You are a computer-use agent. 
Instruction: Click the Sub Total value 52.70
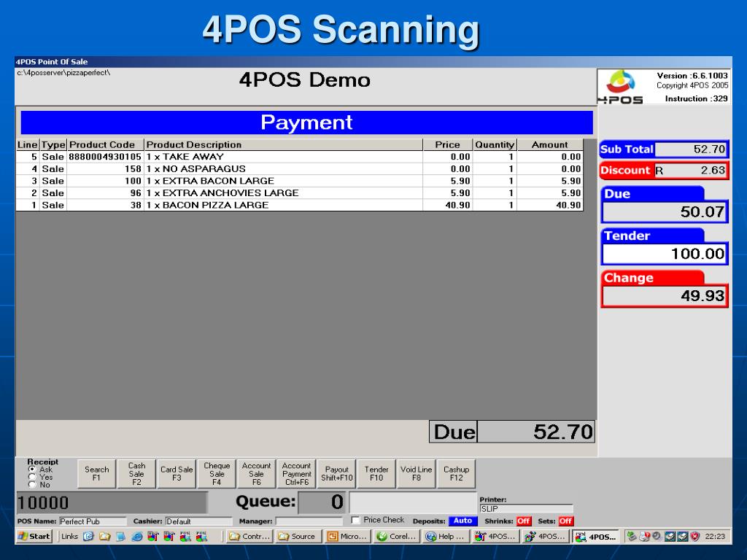(691, 149)
